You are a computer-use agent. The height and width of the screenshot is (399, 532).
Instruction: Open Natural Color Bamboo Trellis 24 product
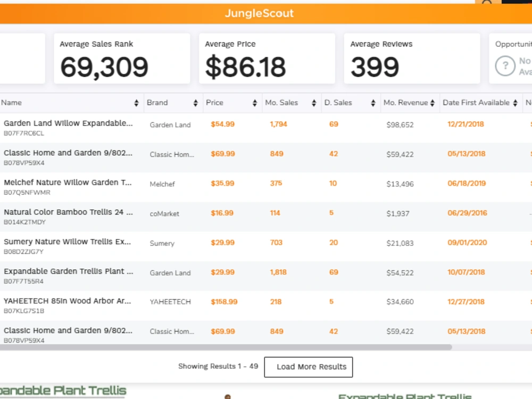[x=68, y=212]
